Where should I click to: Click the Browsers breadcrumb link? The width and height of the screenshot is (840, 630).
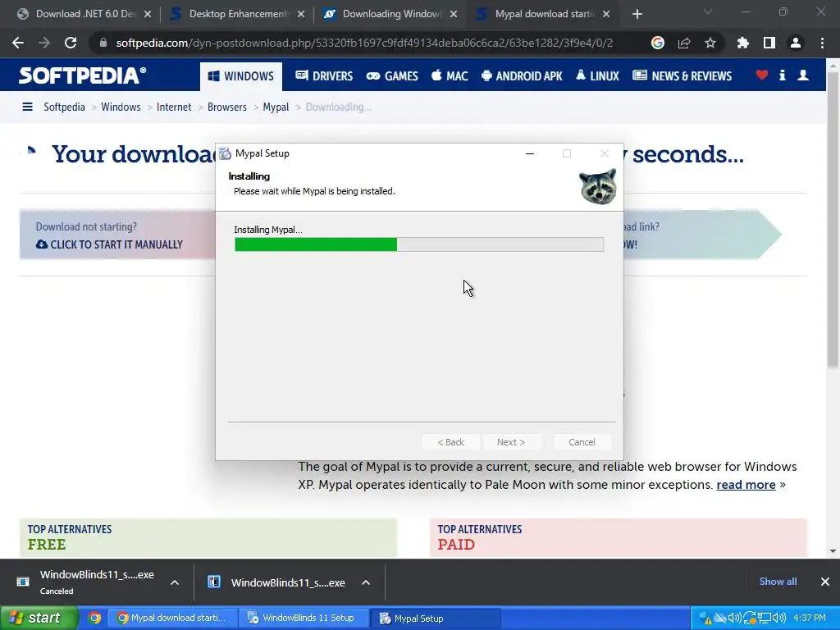tap(227, 107)
